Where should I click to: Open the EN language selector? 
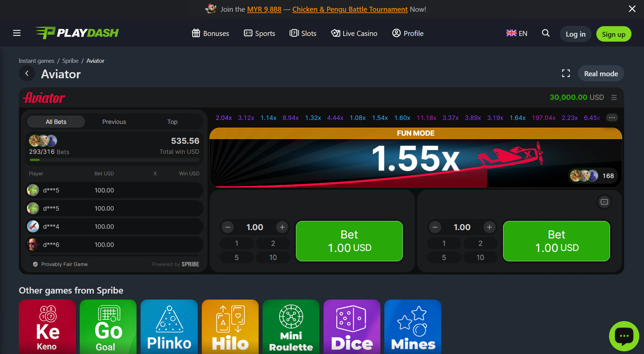517,33
